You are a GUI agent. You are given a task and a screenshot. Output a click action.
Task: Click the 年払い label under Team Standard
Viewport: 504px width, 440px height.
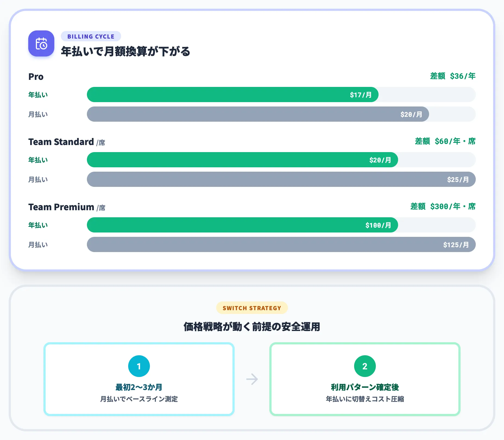[x=38, y=160]
